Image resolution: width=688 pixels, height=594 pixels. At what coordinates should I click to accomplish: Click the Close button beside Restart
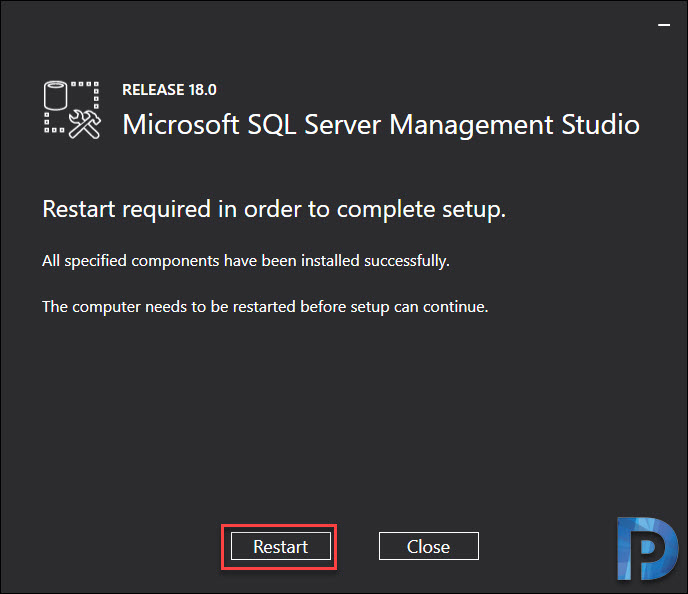pos(429,546)
